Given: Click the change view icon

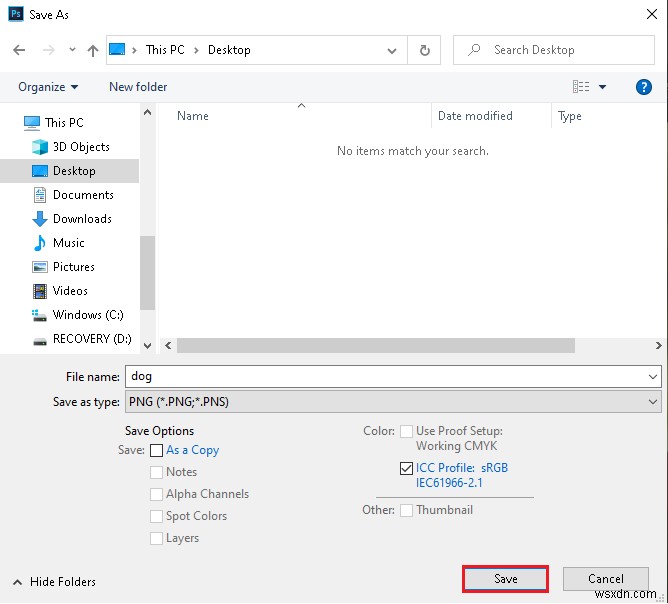Looking at the screenshot, I should 581,87.
